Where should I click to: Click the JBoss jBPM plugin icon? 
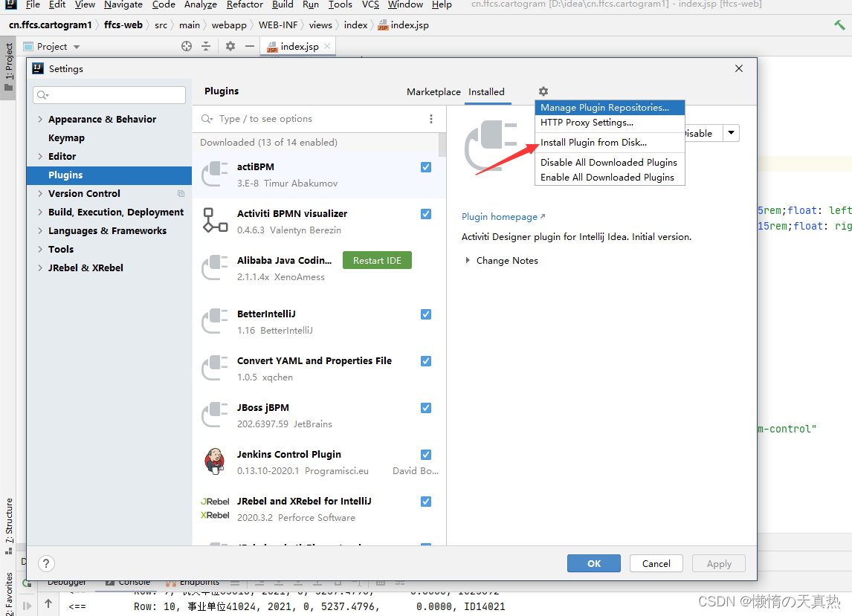[x=215, y=415]
